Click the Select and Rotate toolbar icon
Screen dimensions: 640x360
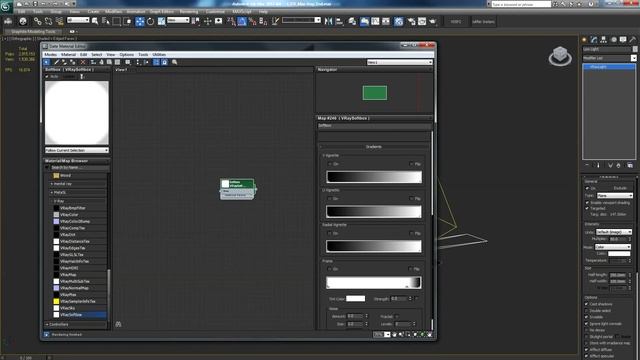[x=151, y=21]
